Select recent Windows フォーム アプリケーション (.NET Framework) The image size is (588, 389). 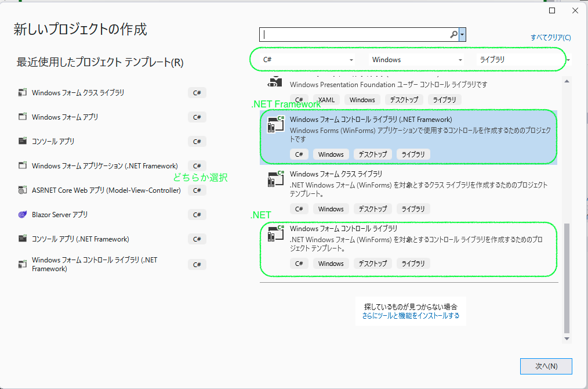(x=112, y=165)
